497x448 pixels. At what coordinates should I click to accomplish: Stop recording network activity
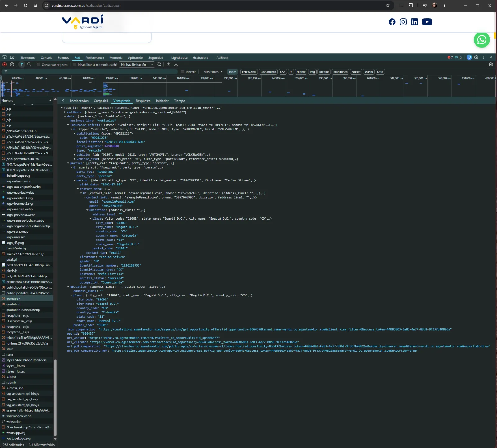(5, 65)
